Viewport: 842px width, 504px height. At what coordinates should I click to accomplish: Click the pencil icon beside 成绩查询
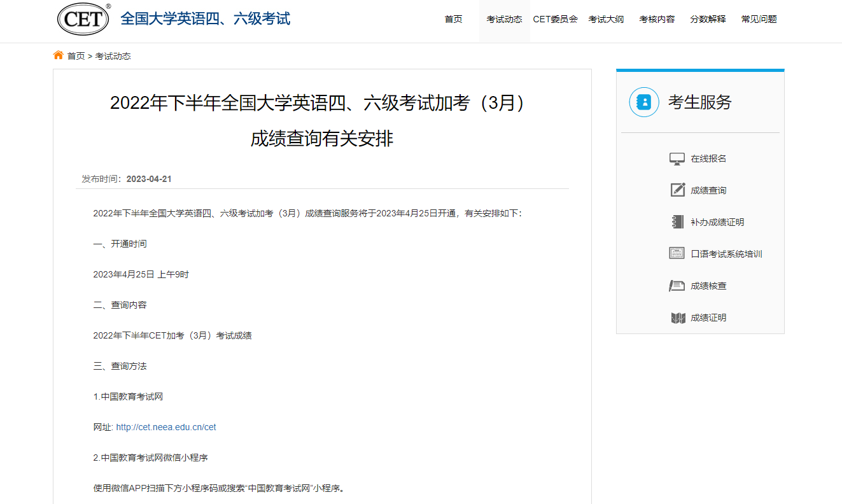(677, 190)
